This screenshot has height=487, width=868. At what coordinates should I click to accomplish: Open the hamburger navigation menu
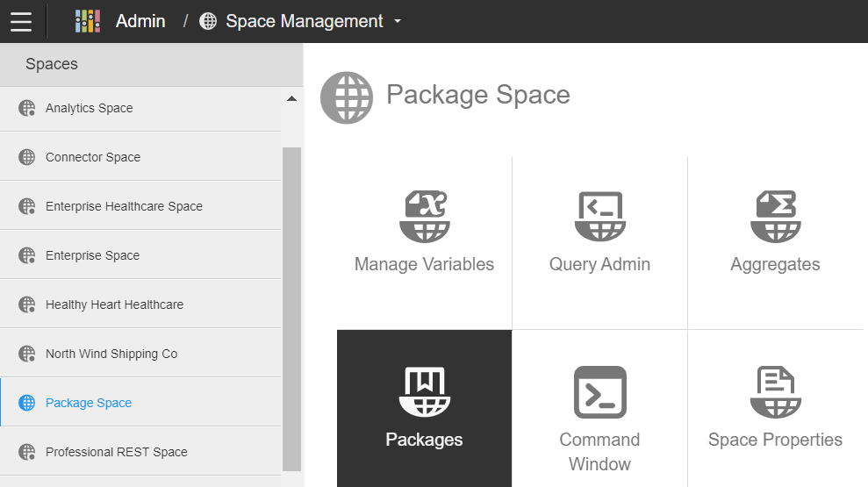click(x=21, y=22)
